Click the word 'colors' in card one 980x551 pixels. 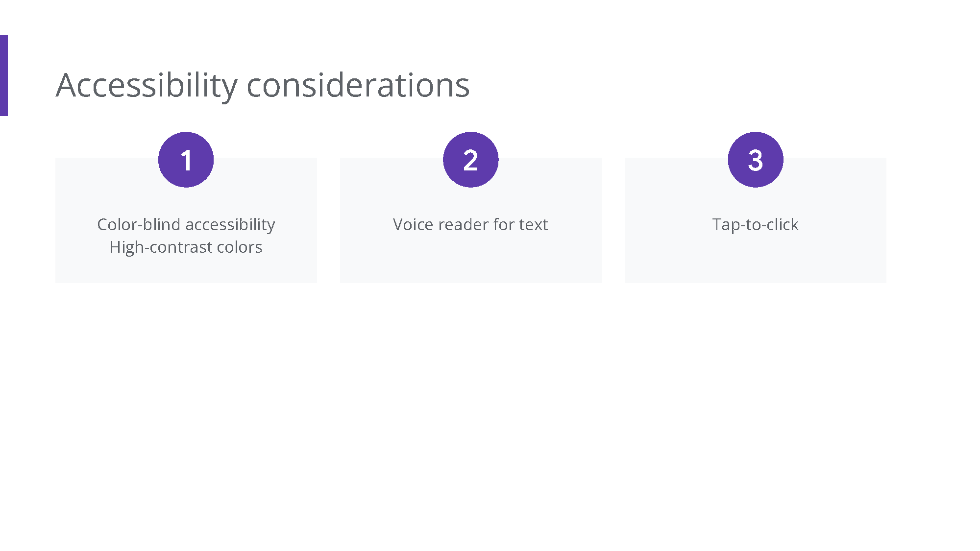click(240, 247)
